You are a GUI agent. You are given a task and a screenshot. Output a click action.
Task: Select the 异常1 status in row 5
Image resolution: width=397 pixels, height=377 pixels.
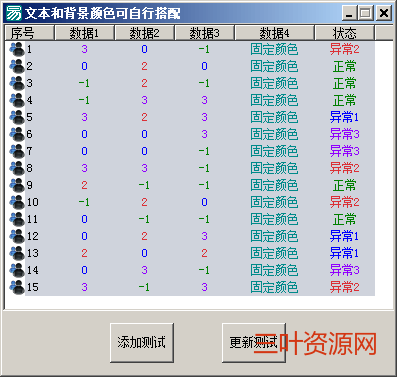click(x=345, y=117)
